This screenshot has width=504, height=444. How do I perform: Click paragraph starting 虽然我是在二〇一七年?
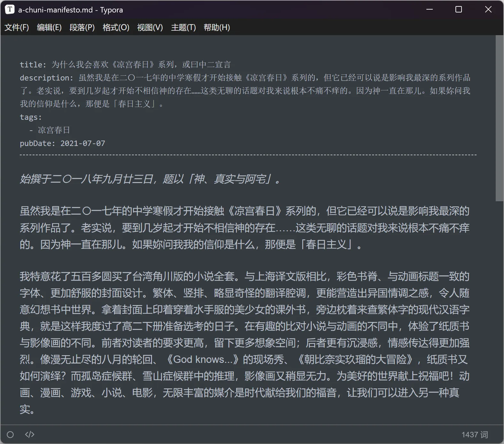tap(245, 228)
